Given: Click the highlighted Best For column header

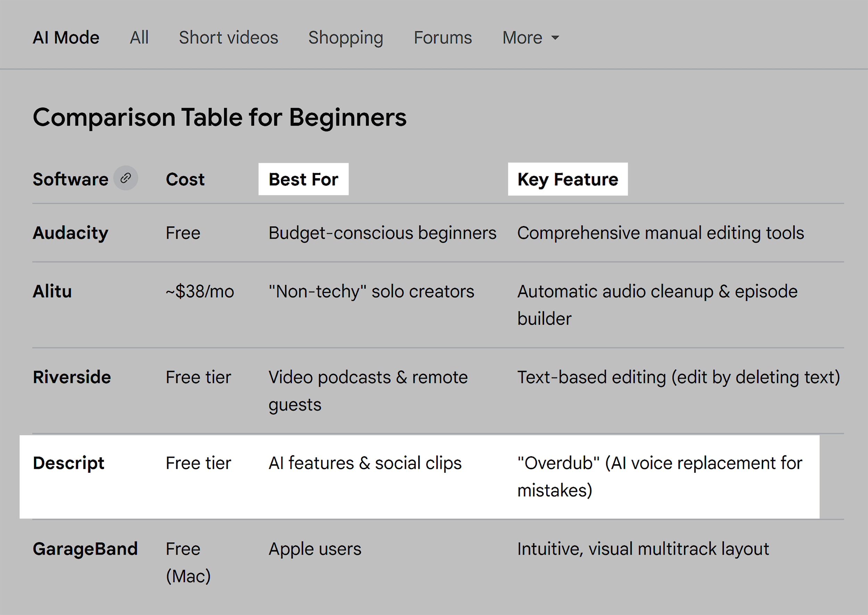Looking at the screenshot, I should point(303,179).
